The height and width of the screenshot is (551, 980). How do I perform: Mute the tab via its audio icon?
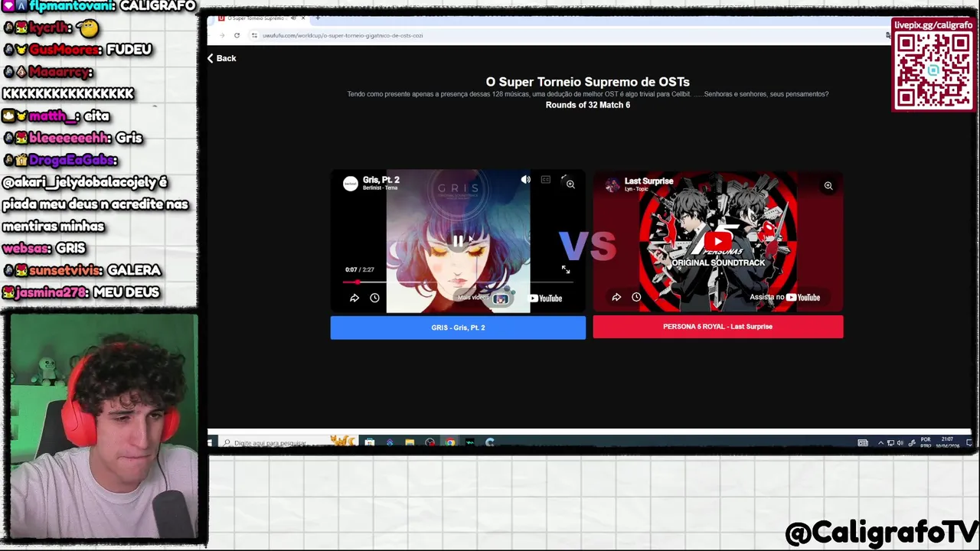point(293,18)
